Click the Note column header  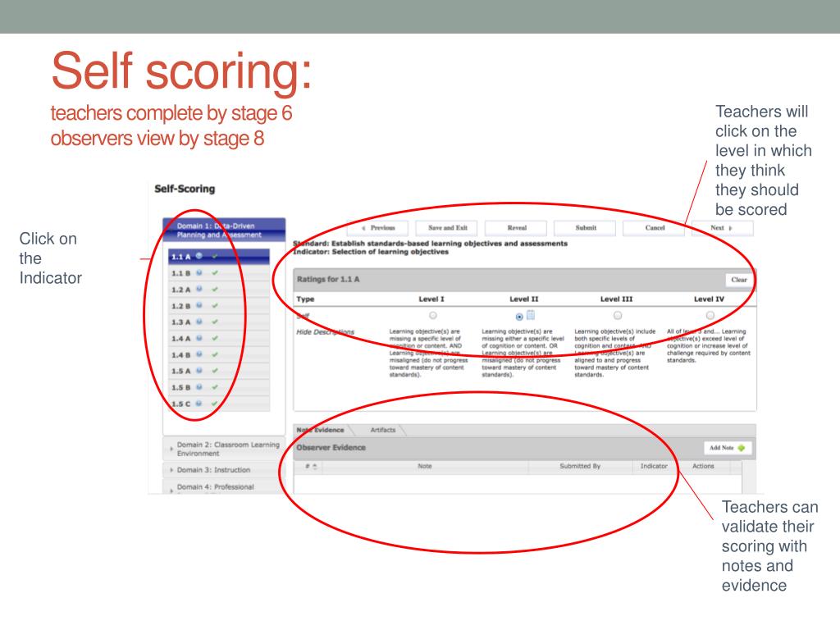tap(425, 466)
